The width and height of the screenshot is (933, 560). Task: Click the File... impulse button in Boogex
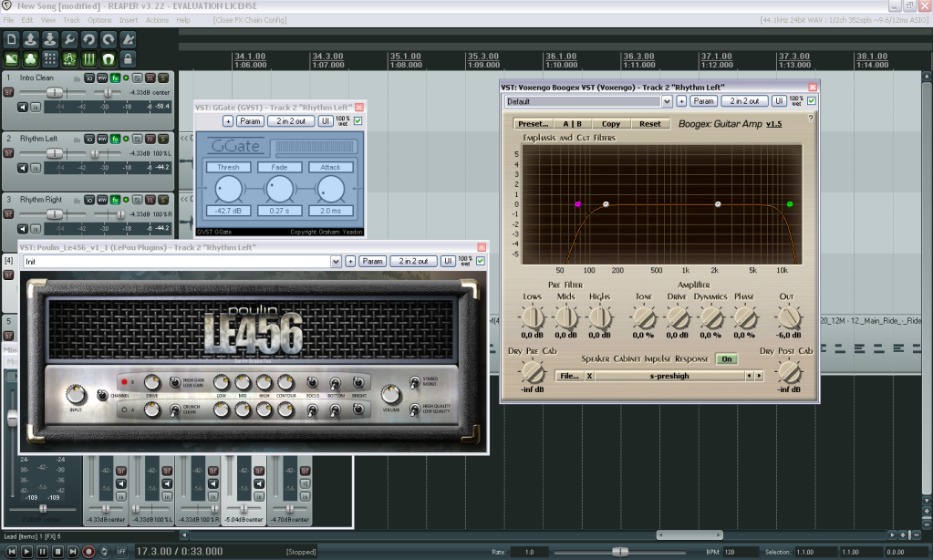569,376
